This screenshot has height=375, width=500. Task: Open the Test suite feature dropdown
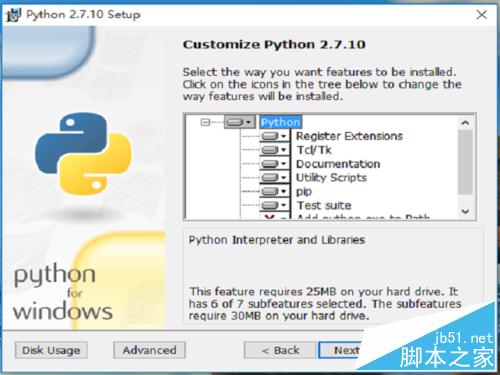[274, 205]
